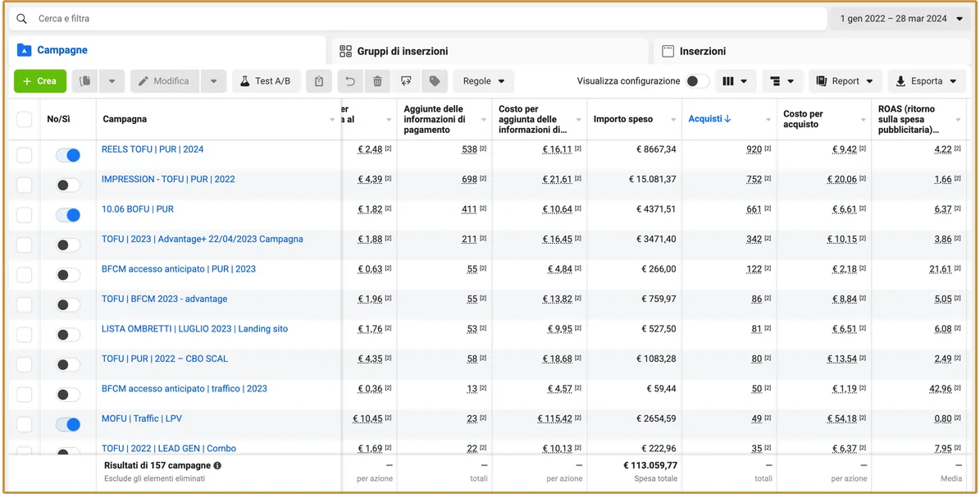Open the ROAS column header menu arrow

[x=958, y=120]
